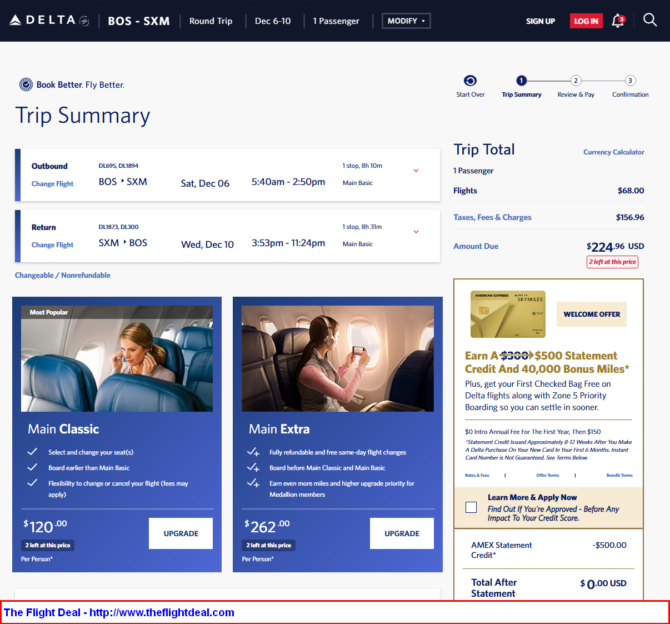
Task: Open the search magnifier icon
Action: coord(651,20)
